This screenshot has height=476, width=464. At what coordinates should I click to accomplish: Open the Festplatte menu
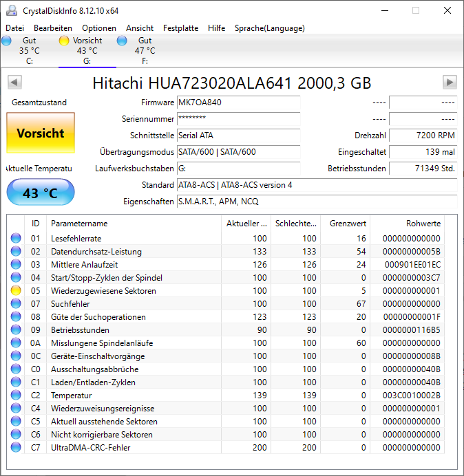[180, 28]
